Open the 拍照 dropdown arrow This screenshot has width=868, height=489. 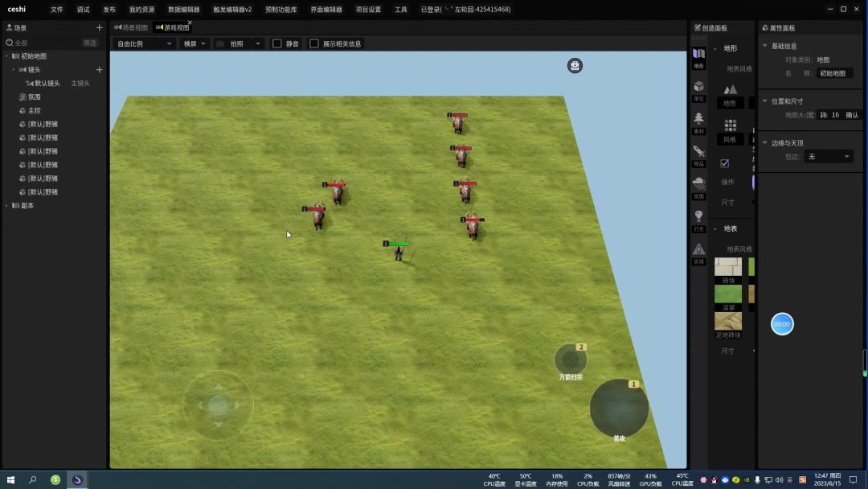(257, 43)
